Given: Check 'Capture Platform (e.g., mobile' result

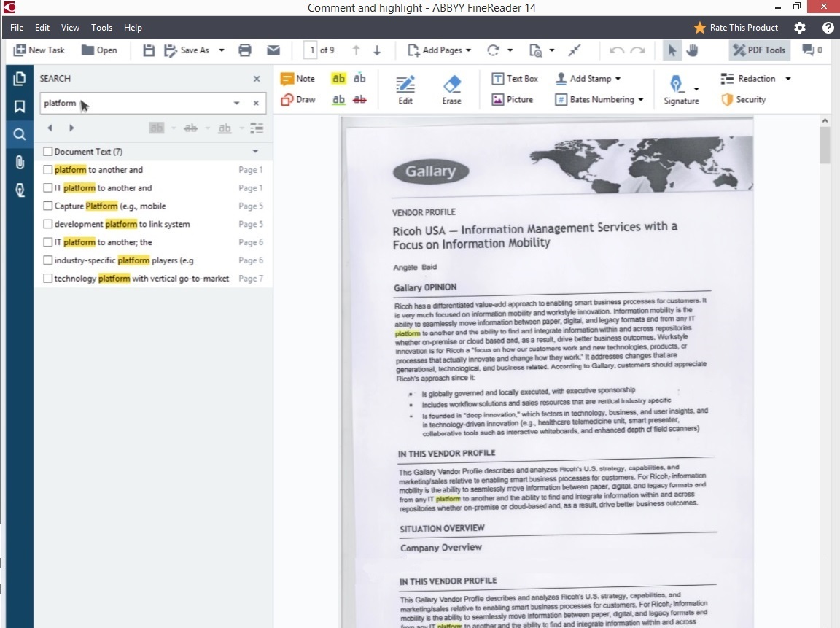Looking at the screenshot, I should click(x=47, y=206).
